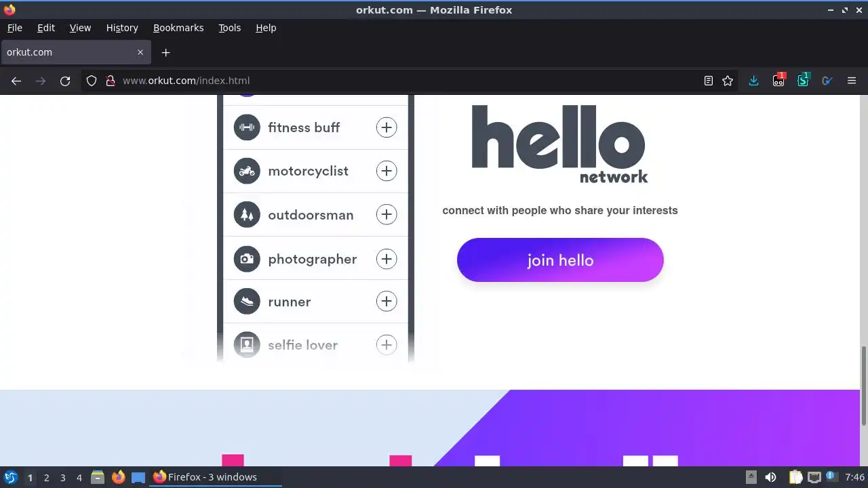
Task: Go back to the previous page
Action: coord(16,81)
